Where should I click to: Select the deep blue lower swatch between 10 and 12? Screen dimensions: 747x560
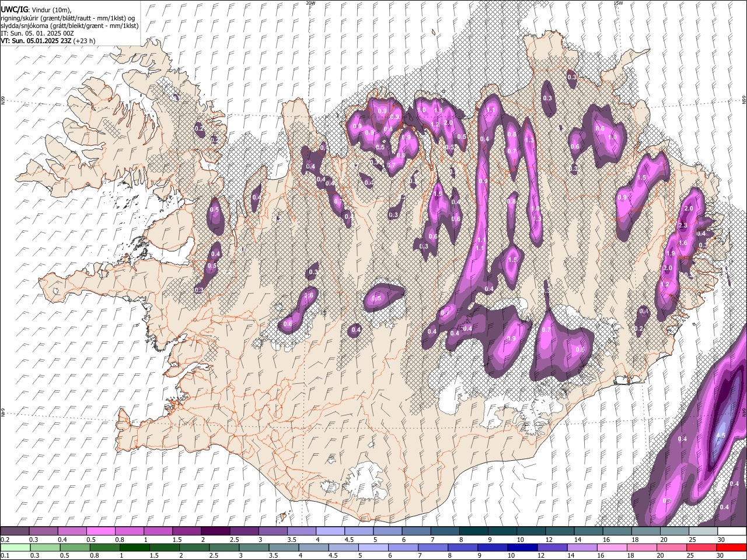pos(522,548)
